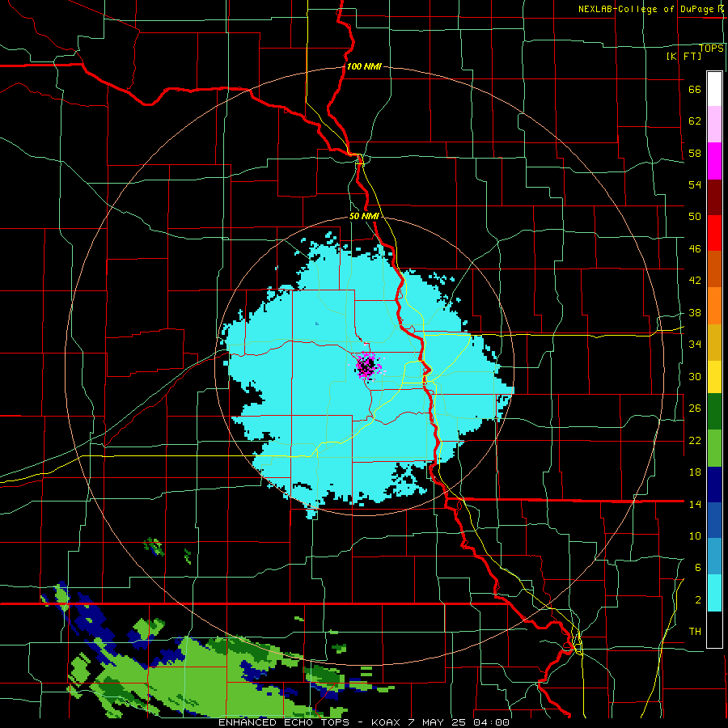The height and width of the screenshot is (728, 728).
Task: Click the dark green 30 kft legend swatch
Action: point(714,412)
